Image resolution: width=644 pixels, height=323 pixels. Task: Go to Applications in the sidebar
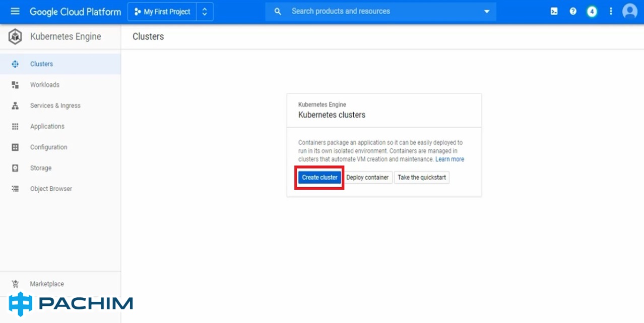pyautogui.click(x=60, y=126)
